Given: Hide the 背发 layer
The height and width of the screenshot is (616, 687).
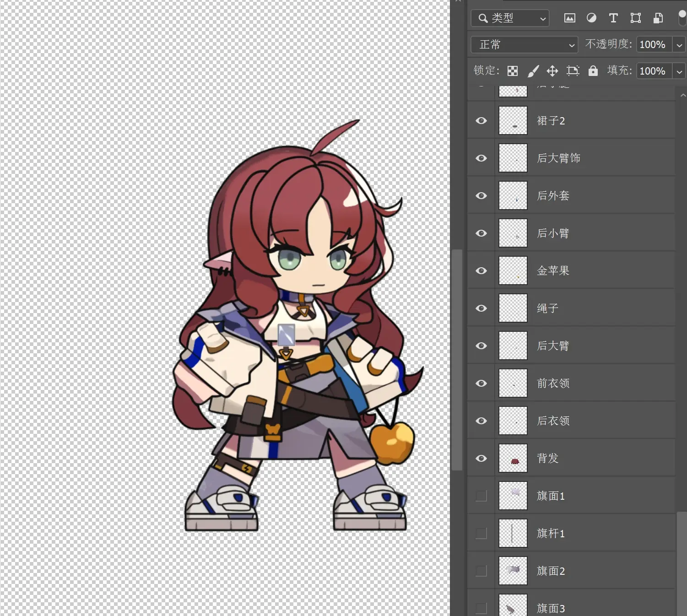Looking at the screenshot, I should [x=481, y=459].
